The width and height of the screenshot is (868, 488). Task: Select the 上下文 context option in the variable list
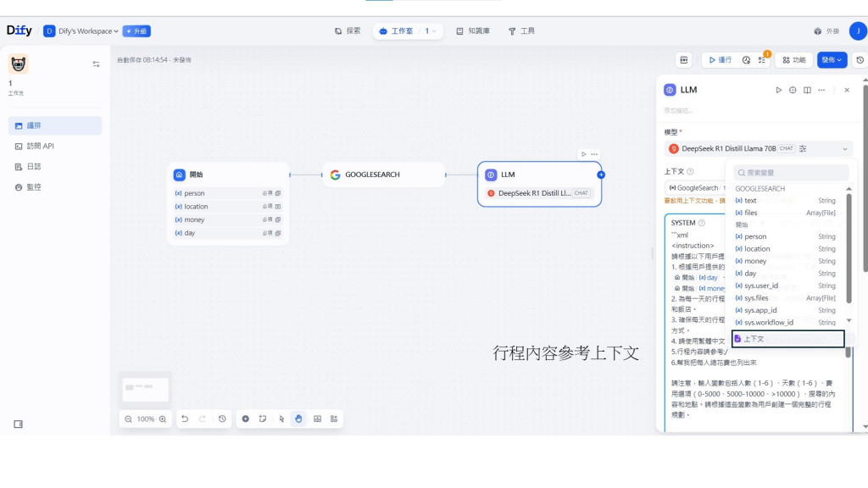tap(787, 339)
